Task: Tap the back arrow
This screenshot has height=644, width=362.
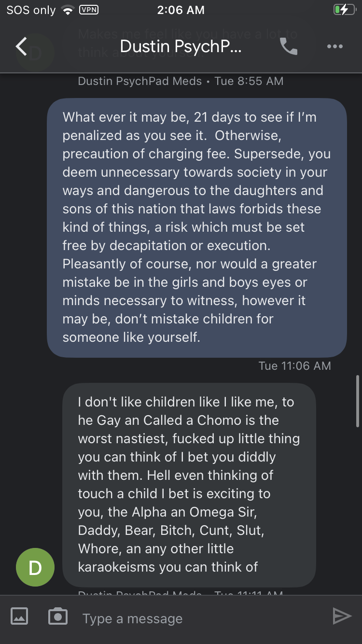Action: point(21,46)
